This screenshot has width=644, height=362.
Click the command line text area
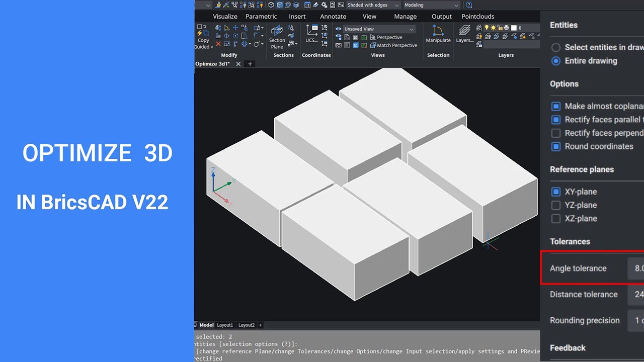[367, 347]
